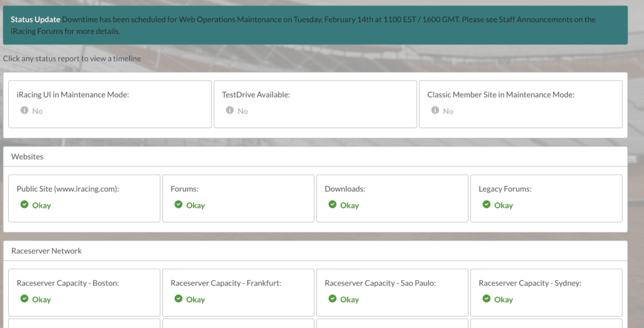This screenshot has width=644, height=328.
Task: Click green check icon for Boston raceserver
Action: [25, 298]
